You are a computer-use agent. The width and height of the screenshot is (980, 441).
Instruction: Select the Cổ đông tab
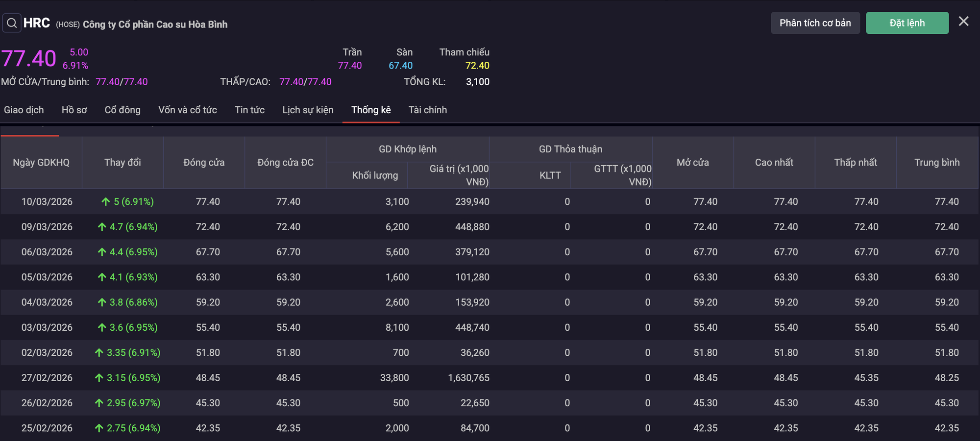click(x=122, y=110)
